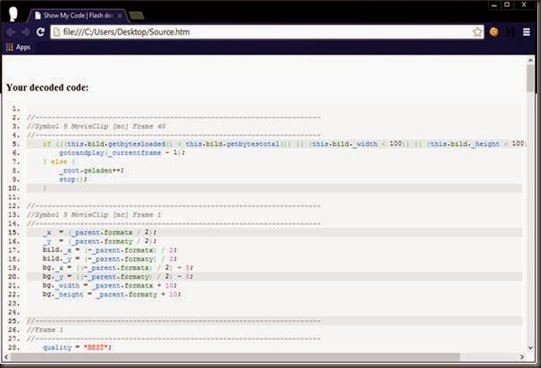Click the horizontal scrollbar thumb

(x=235, y=357)
